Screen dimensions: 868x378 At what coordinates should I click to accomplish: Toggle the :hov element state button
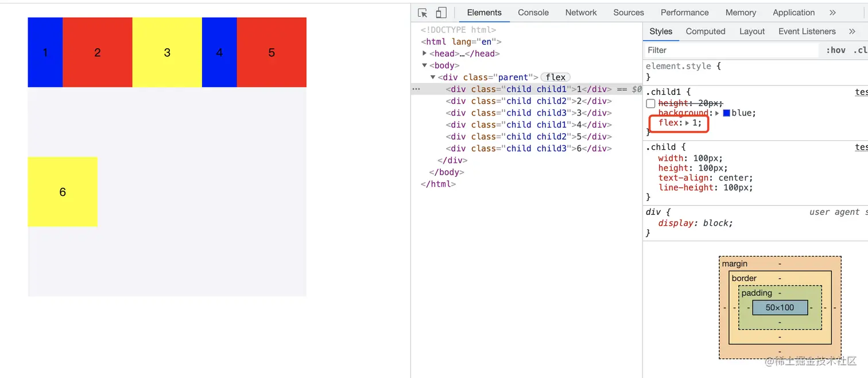click(835, 51)
